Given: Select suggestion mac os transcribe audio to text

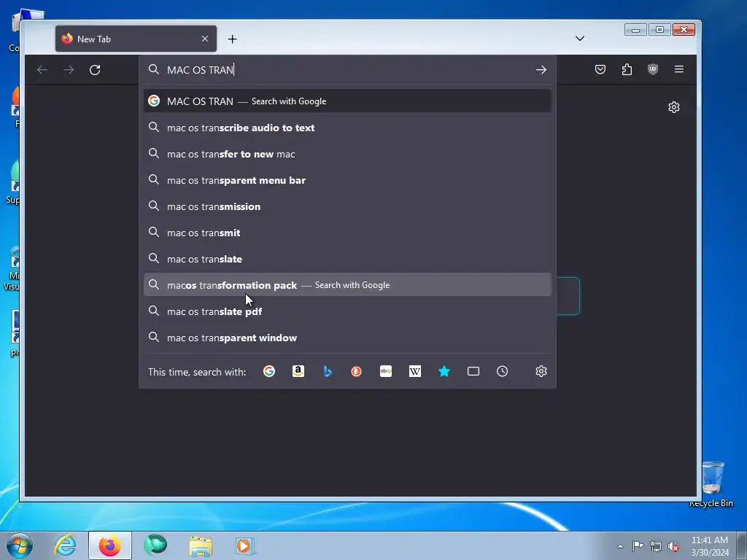Looking at the screenshot, I should tap(347, 128).
